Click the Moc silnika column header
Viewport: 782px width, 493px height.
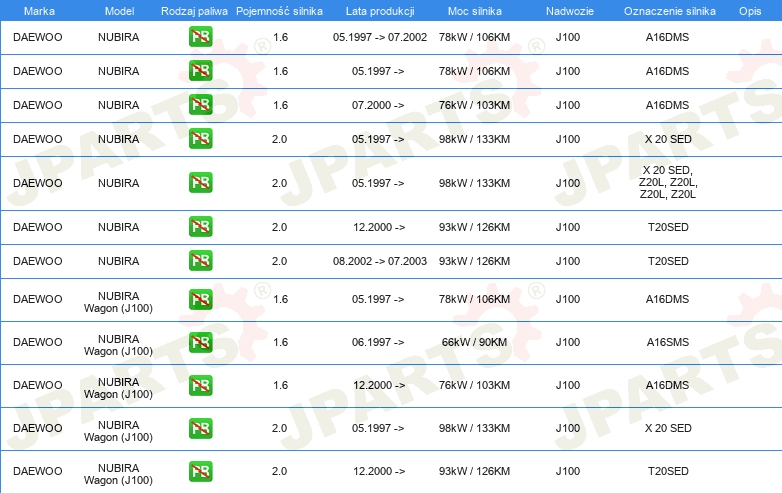pyautogui.click(x=474, y=11)
